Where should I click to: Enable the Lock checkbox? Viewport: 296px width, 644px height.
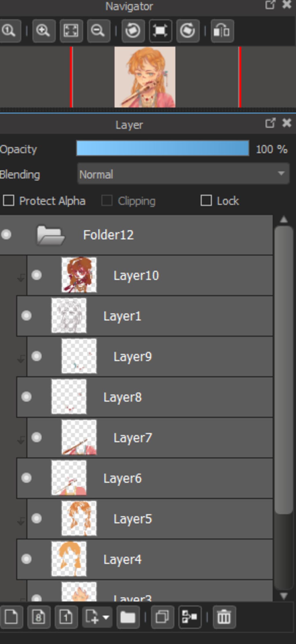[x=206, y=200]
